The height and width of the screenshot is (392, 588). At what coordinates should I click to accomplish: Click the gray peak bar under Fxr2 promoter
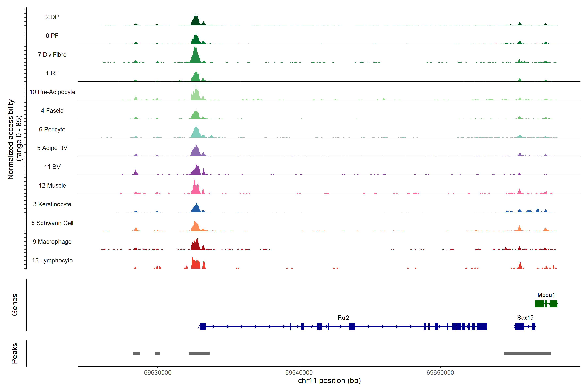click(199, 353)
